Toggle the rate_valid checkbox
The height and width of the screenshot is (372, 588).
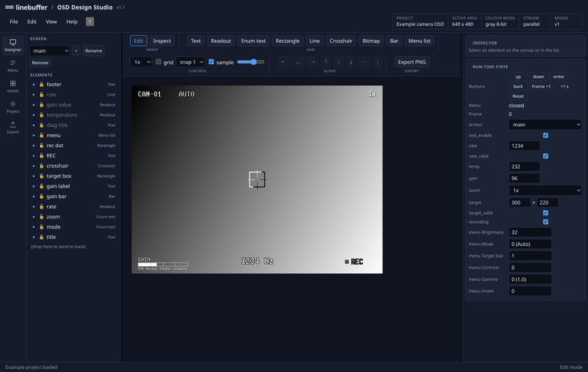(546, 156)
